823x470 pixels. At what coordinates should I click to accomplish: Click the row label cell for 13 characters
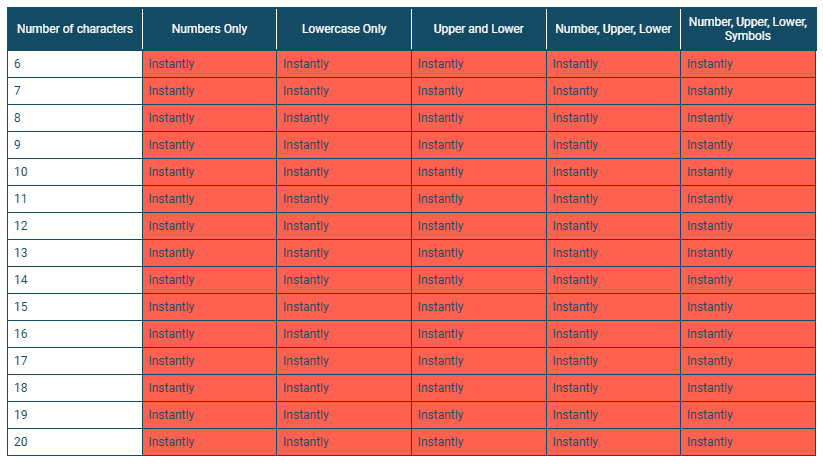75,253
